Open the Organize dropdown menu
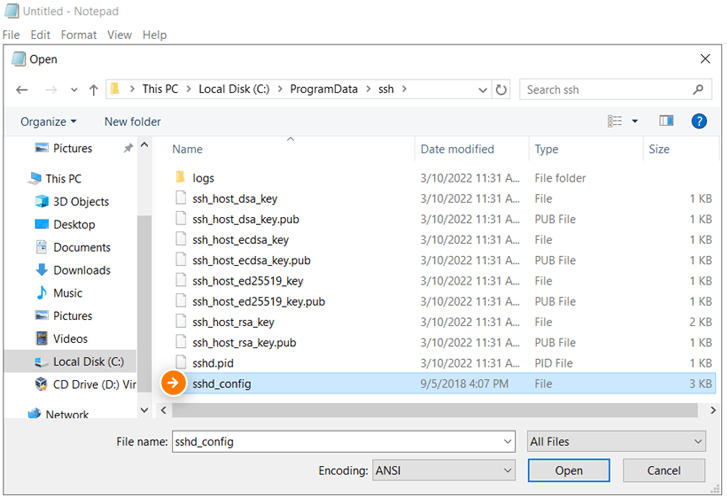The width and height of the screenshot is (727, 500). [48, 122]
